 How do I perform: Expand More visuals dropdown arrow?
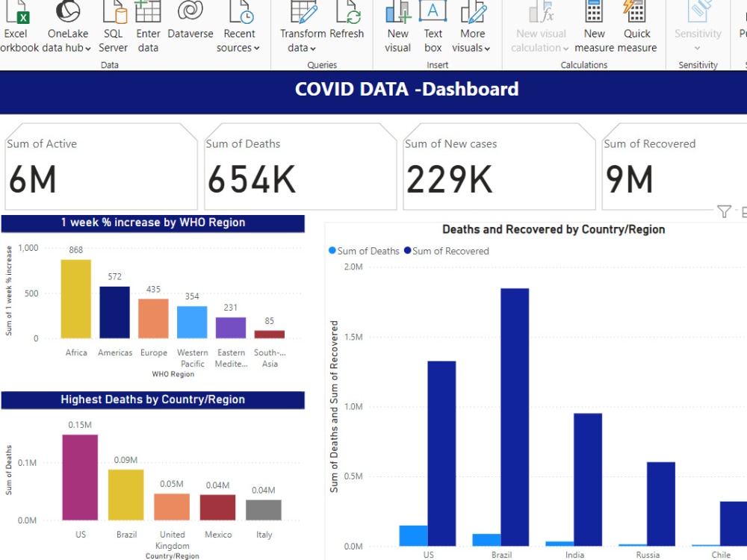[487, 49]
